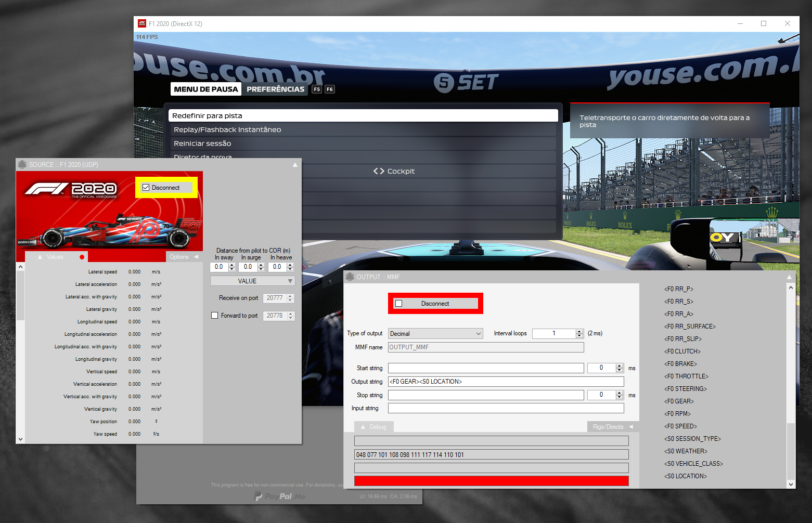The height and width of the screenshot is (523, 812).
Task: Enable the Forward to port checkbox
Action: click(x=214, y=316)
